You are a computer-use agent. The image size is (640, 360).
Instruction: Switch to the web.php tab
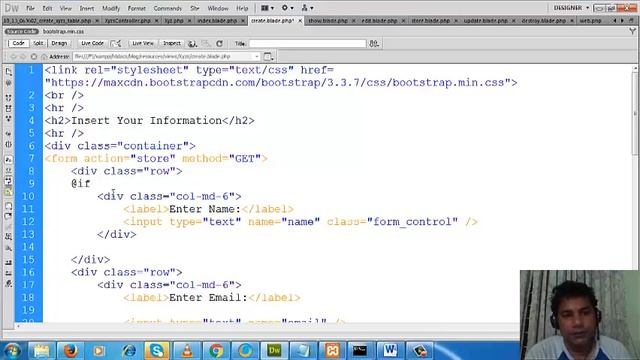click(591, 20)
